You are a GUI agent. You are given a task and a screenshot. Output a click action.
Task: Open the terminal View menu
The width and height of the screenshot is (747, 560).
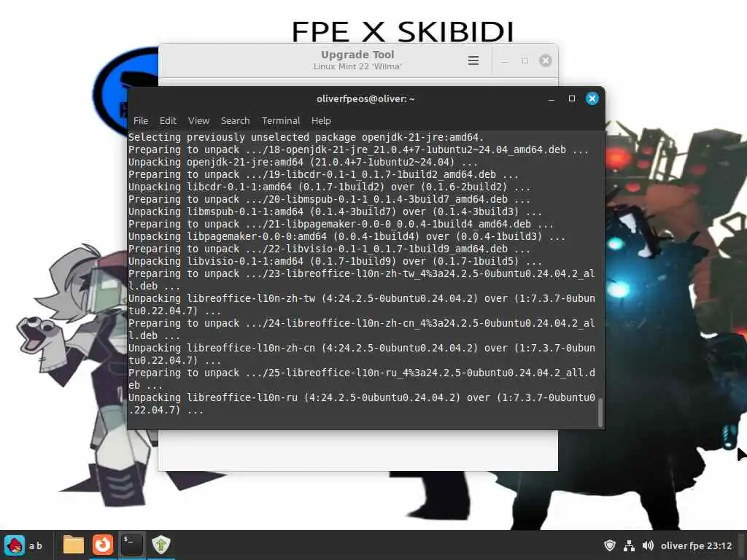tap(198, 121)
